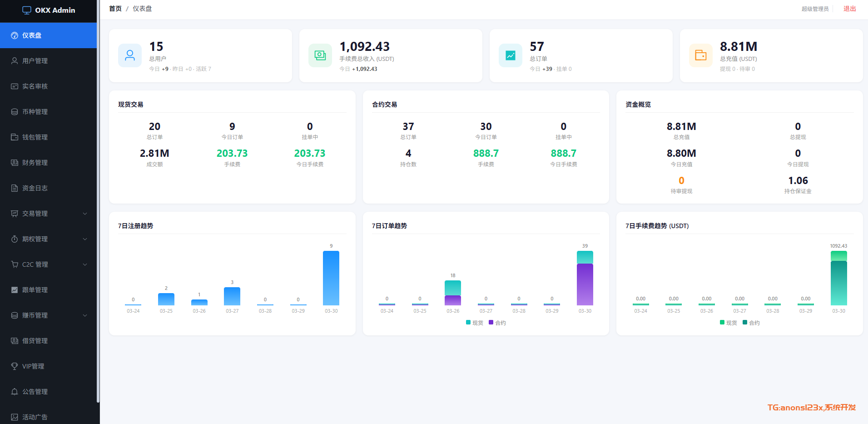Viewport: 868px width, 424px height.
Task: Click the user management person icon in sidebar
Action: click(x=15, y=61)
